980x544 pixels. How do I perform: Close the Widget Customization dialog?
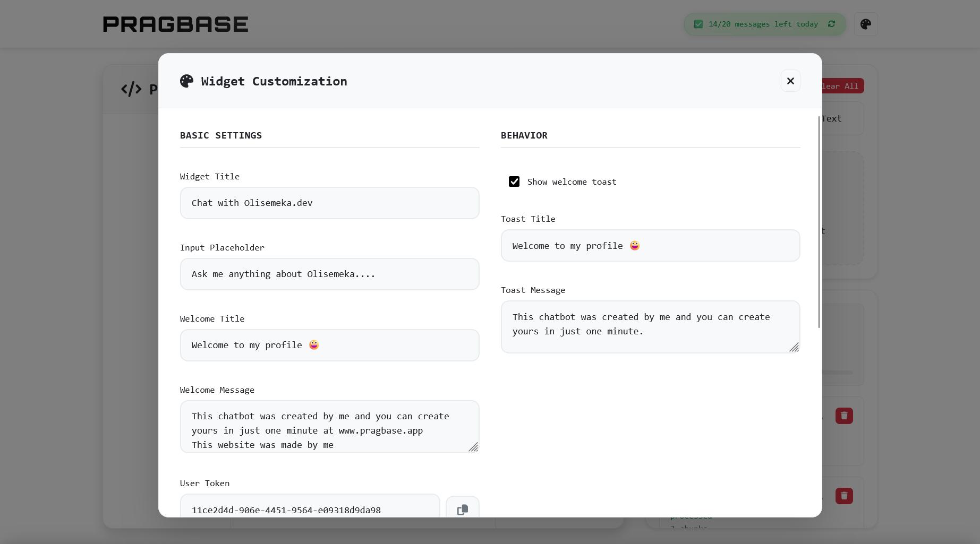790,81
